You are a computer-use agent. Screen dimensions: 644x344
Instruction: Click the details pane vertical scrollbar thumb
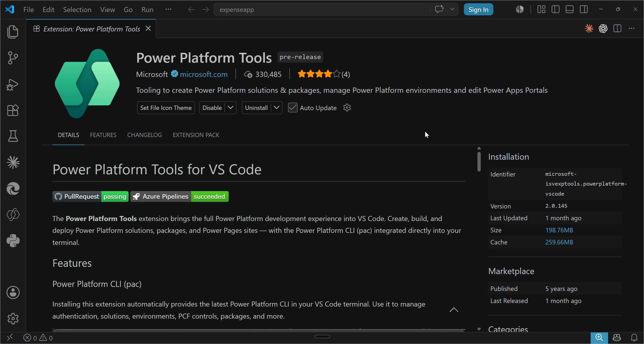[x=479, y=161]
